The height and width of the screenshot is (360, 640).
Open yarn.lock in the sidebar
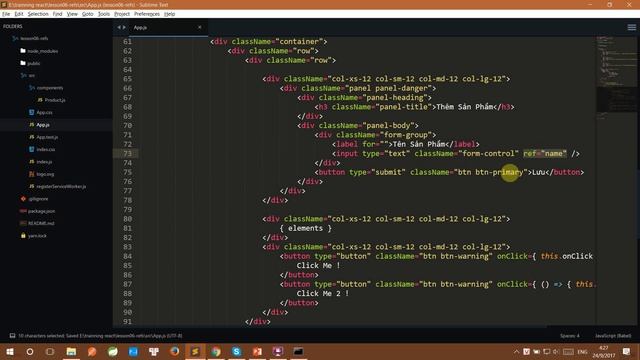coord(37,236)
